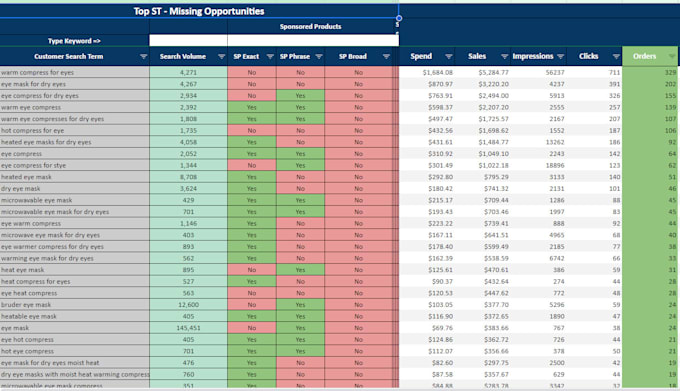Select 'warm eye compresses for dry eyes' cell
This screenshot has height=391, width=680.
click(75, 119)
